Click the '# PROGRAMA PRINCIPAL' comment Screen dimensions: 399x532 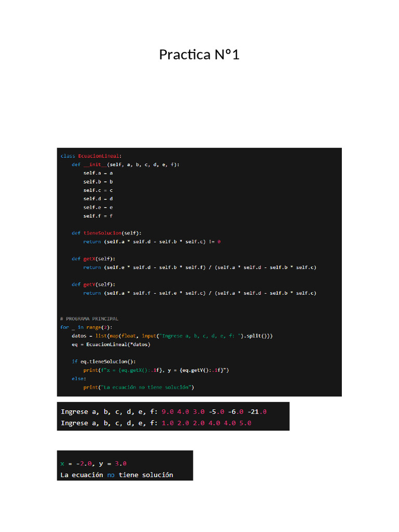(89, 319)
